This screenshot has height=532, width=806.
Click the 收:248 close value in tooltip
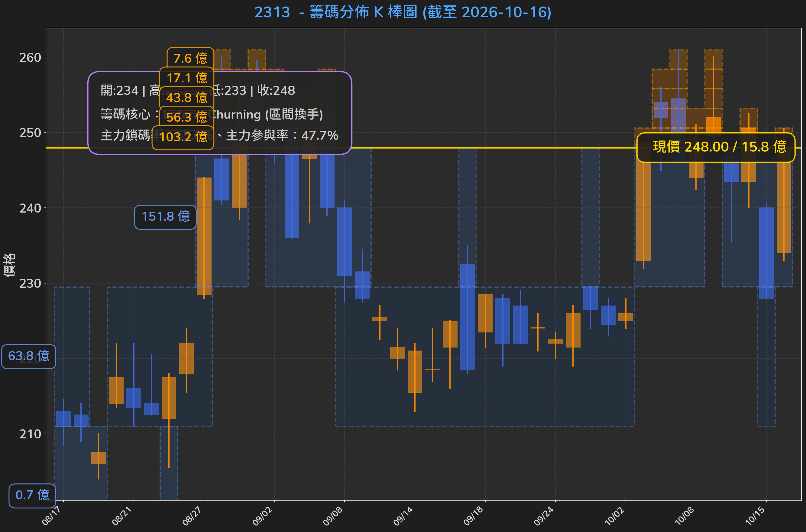click(x=276, y=90)
